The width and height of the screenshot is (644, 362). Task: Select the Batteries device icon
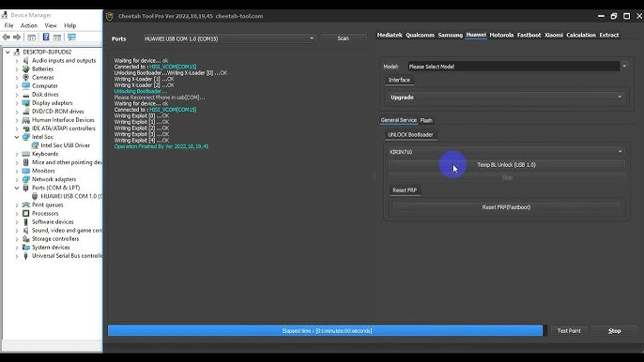pyautogui.click(x=26, y=69)
